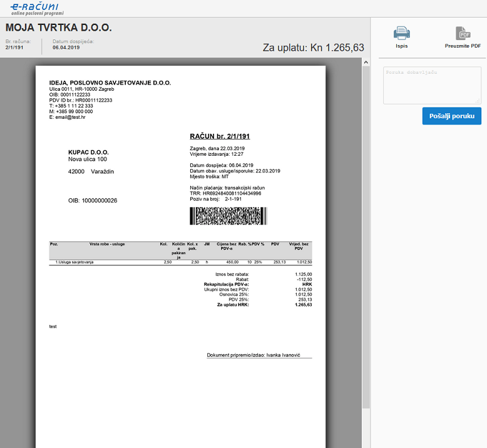Click the printer icon for Ispis
Image resolution: width=487 pixels, height=448 pixels.
click(x=401, y=33)
